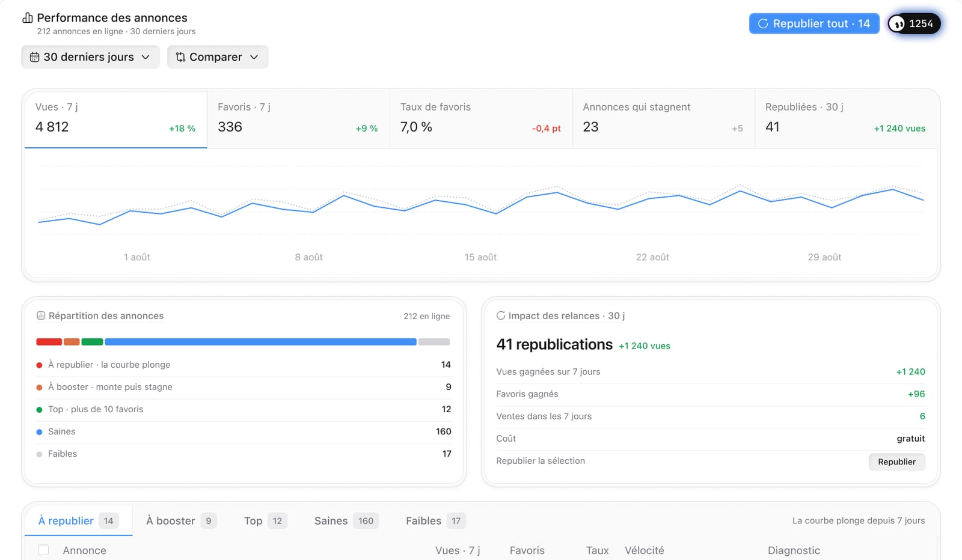Click the Vélocité column header
Image resolution: width=962 pixels, height=560 pixels.
[644, 550]
